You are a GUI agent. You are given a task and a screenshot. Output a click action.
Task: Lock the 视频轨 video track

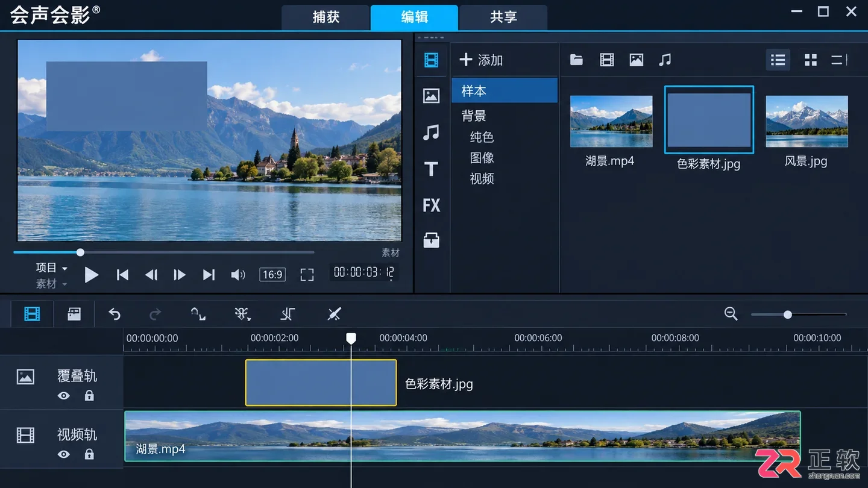click(89, 454)
